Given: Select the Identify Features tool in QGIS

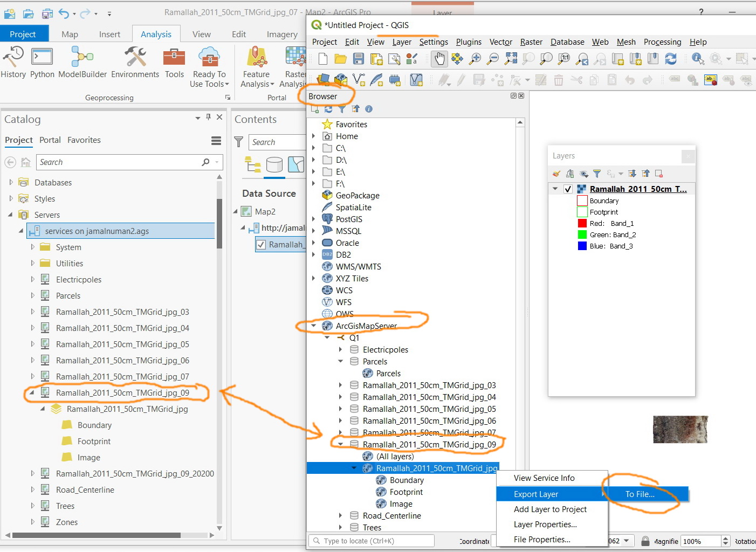Looking at the screenshot, I should [x=698, y=59].
